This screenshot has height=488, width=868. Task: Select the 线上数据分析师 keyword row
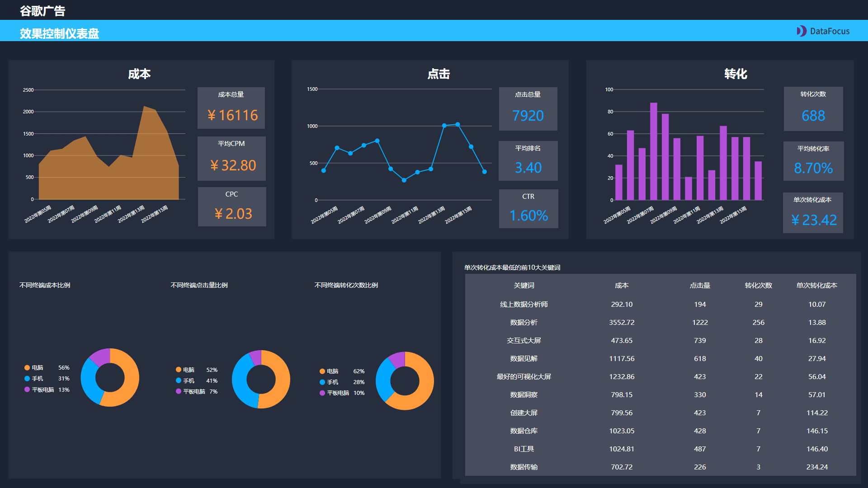click(660, 304)
